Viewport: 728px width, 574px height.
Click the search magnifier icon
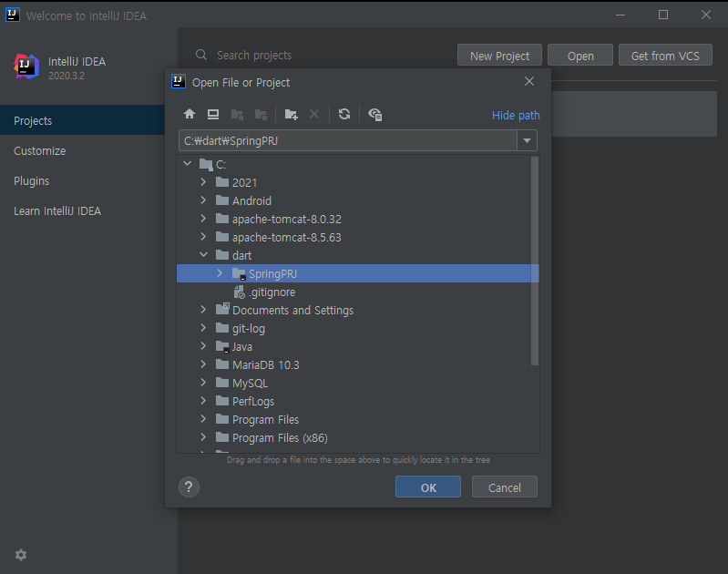point(201,55)
